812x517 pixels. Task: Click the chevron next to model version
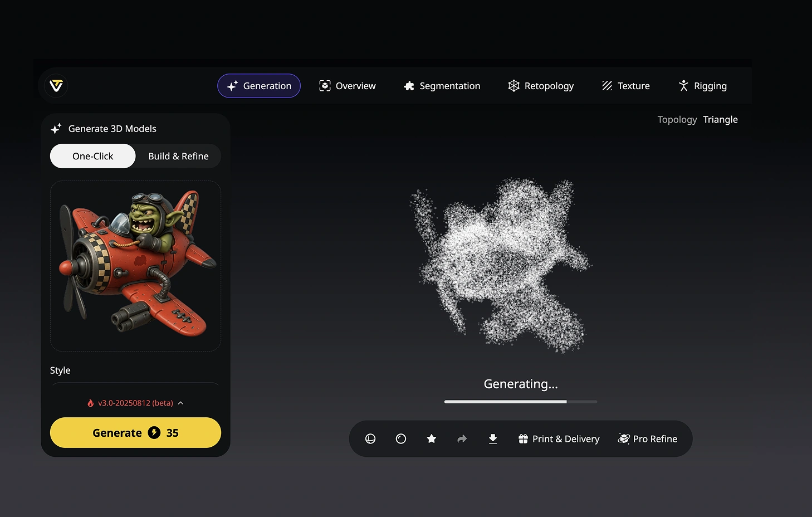tap(181, 403)
